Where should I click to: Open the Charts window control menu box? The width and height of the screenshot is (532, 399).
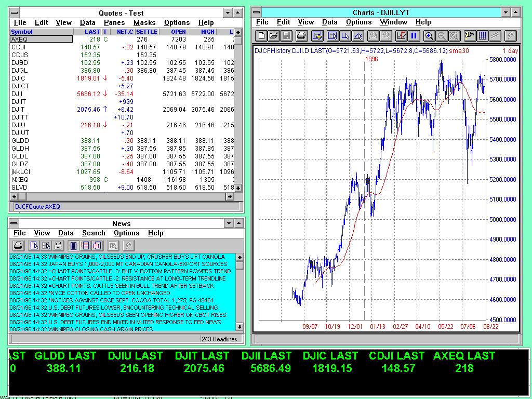pos(257,12)
